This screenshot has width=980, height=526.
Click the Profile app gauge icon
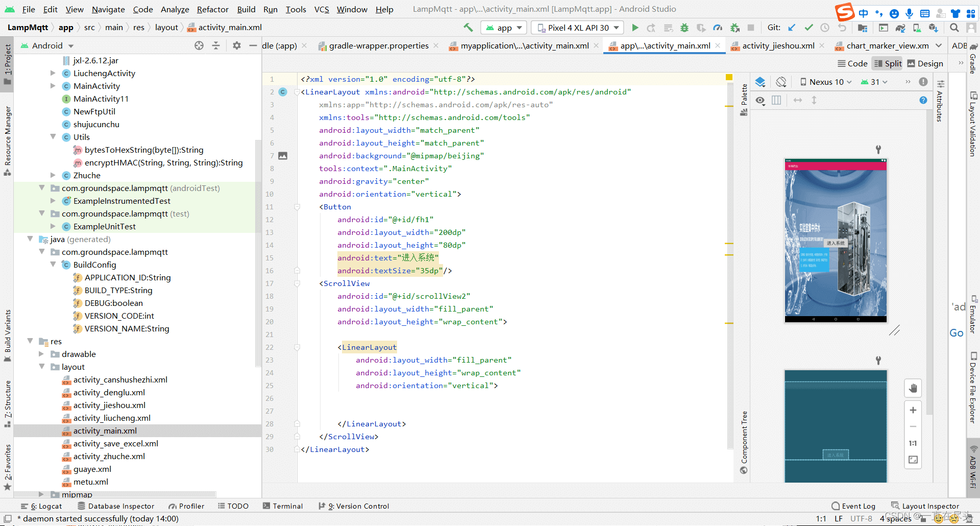718,28
